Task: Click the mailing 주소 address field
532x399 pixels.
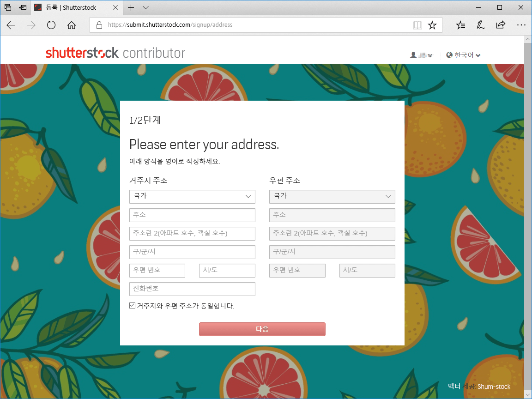Action: click(x=332, y=215)
